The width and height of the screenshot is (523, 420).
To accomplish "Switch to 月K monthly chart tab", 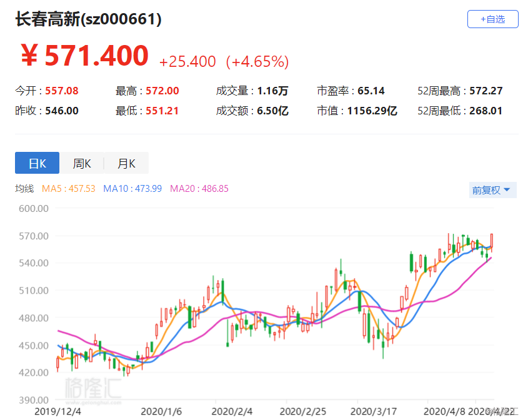I will click(126, 163).
